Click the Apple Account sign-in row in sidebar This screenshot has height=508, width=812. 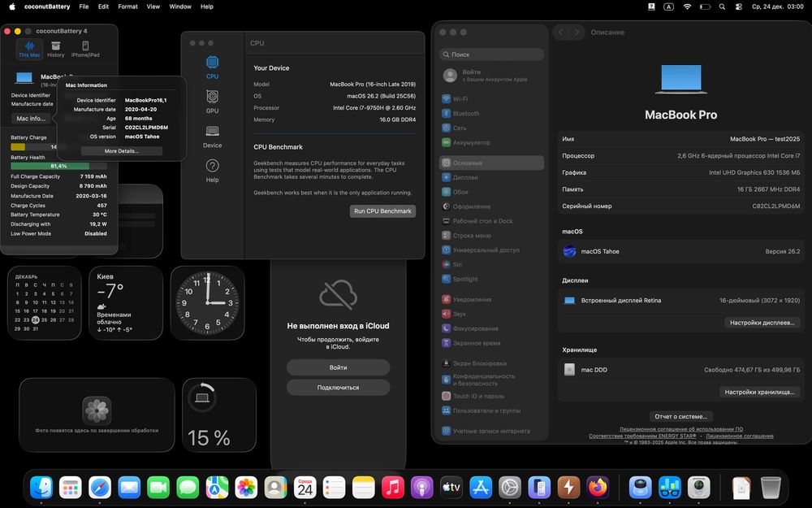(491, 76)
